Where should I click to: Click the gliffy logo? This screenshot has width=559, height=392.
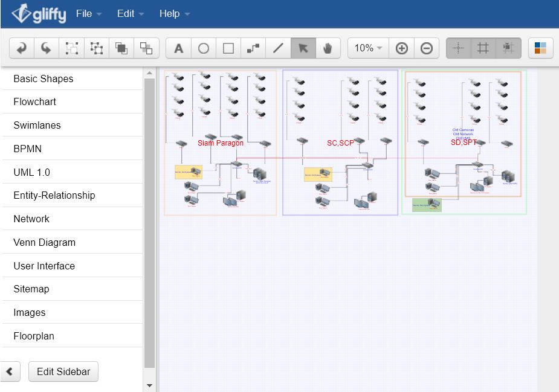click(x=39, y=13)
